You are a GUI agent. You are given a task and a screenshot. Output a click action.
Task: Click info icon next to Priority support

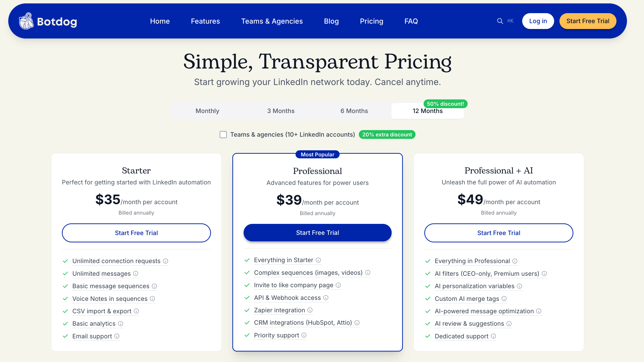pyautogui.click(x=304, y=335)
